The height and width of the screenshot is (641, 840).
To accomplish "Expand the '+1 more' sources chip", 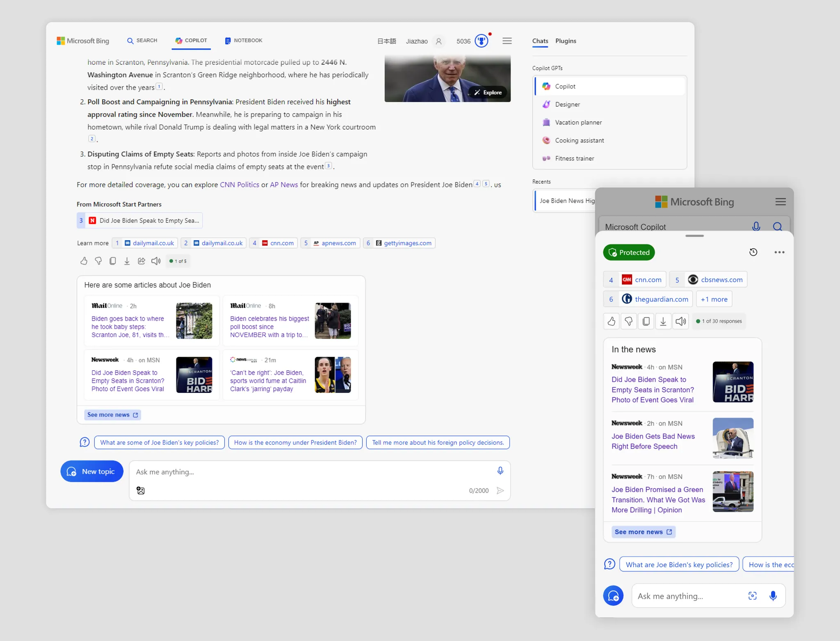I will (x=714, y=299).
